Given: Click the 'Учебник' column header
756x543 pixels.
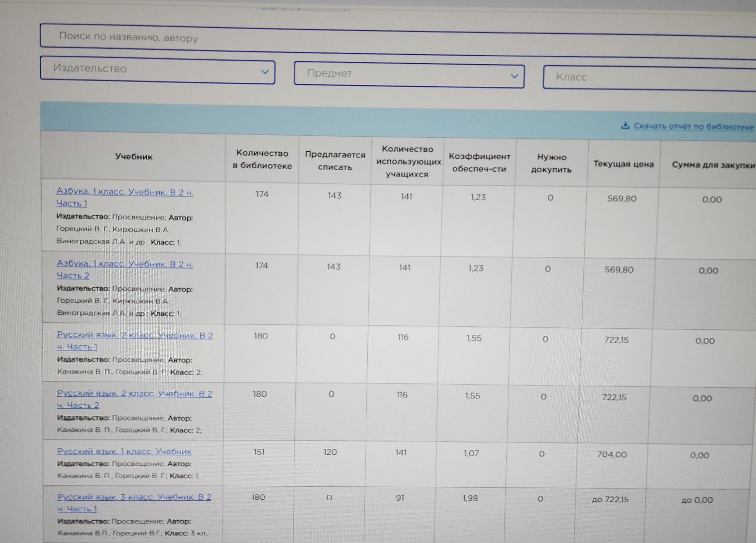Looking at the screenshot, I should tap(134, 156).
